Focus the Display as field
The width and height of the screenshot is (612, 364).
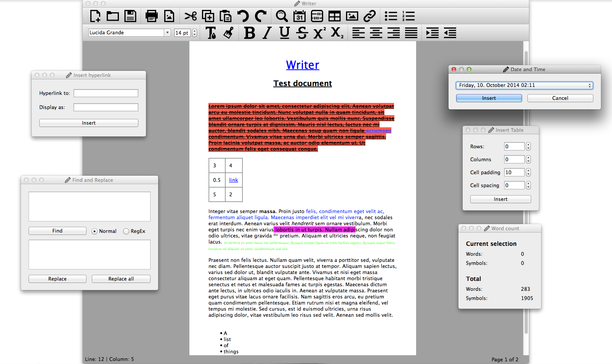click(106, 107)
